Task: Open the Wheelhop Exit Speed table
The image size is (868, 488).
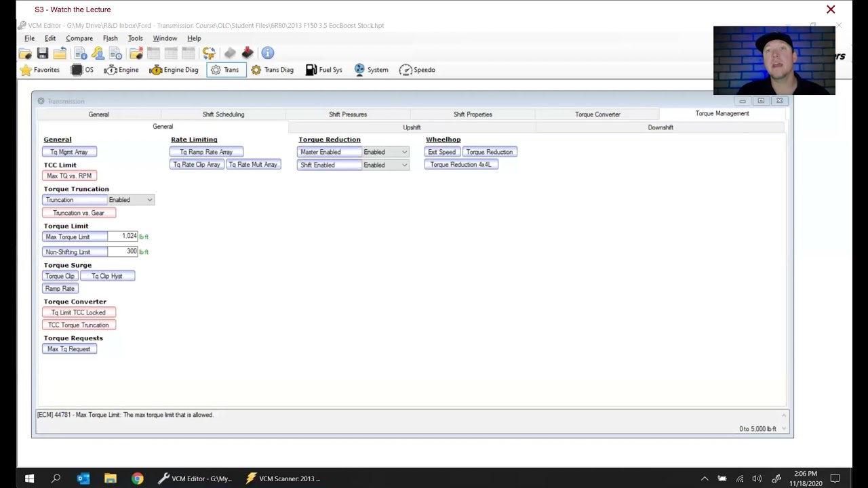Action: (442, 152)
